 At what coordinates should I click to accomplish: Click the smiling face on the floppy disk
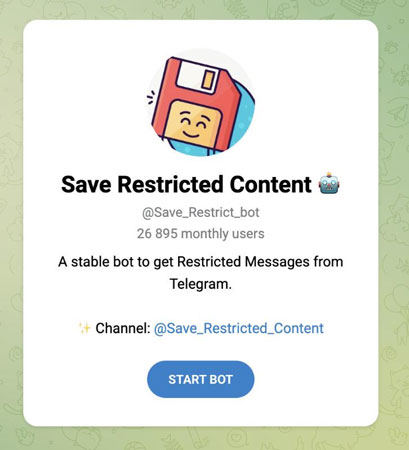193,124
